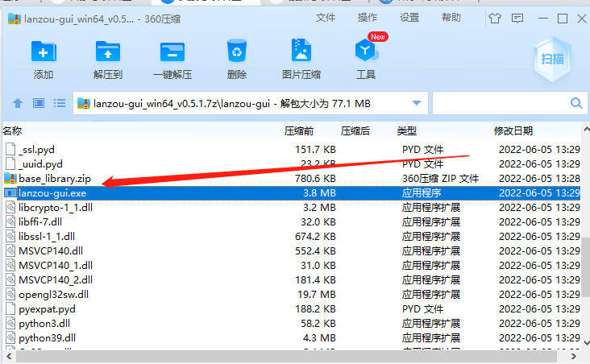590x364 pixels.
Task: Click the 360压缩 ZIP 文件 type cell
Action: click(440, 178)
